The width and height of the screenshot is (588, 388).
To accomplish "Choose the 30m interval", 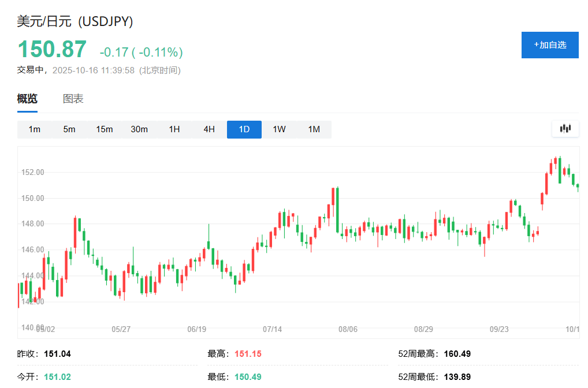I will pyautogui.click(x=139, y=129).
